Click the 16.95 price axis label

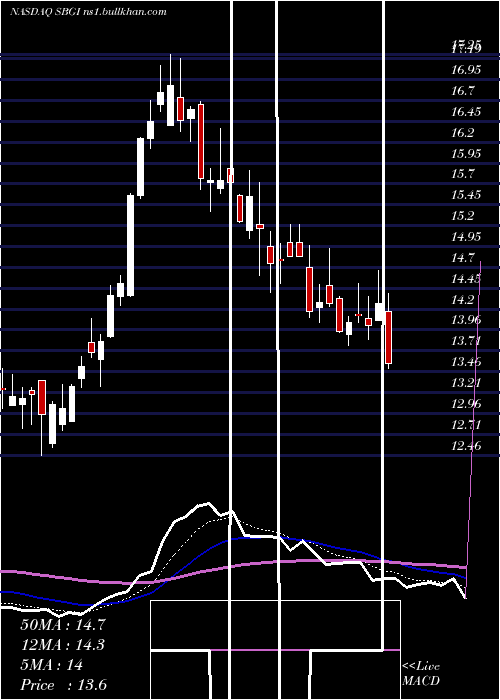[x=466, y=70]
